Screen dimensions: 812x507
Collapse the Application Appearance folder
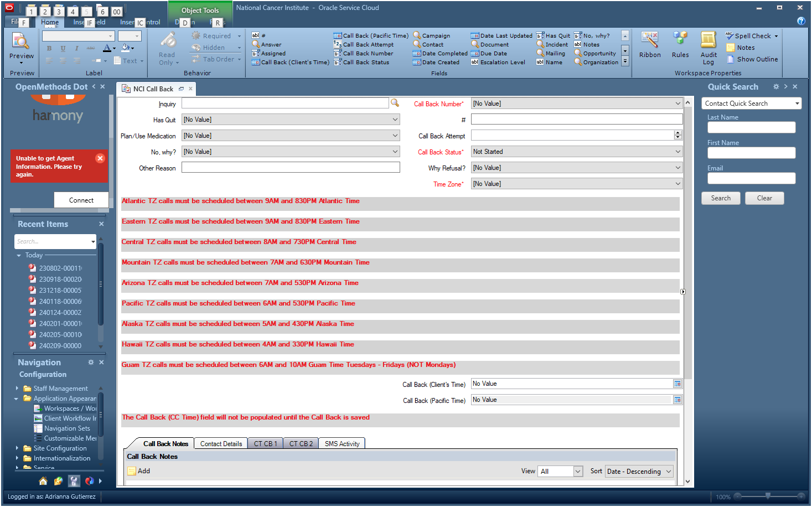[17, 399]
